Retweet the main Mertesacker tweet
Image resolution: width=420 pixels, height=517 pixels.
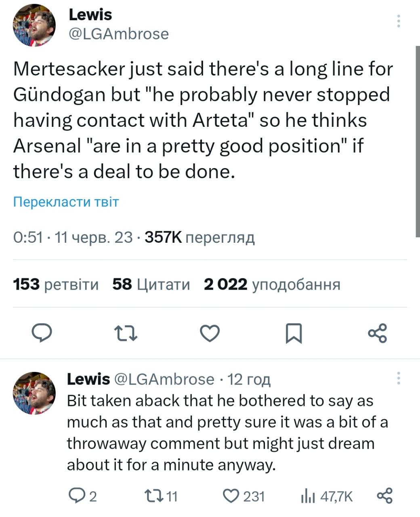click(126, 334)
